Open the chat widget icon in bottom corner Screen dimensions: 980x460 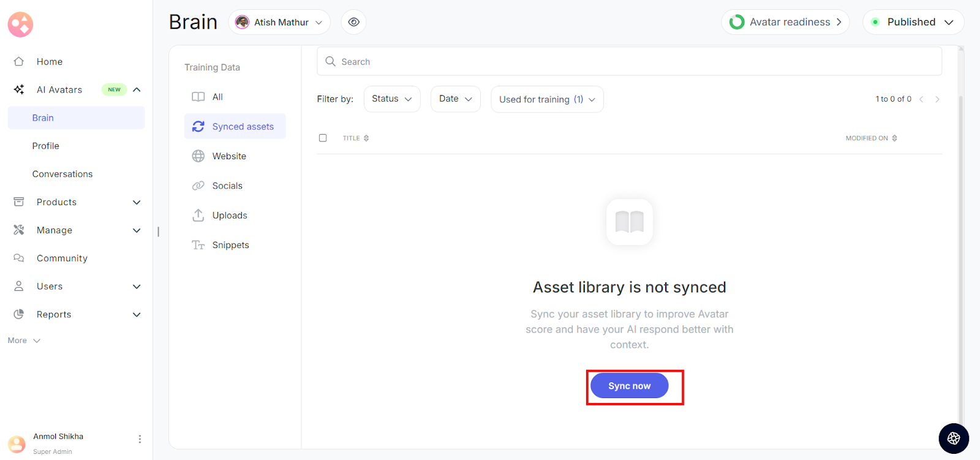[x=953, y=438]
